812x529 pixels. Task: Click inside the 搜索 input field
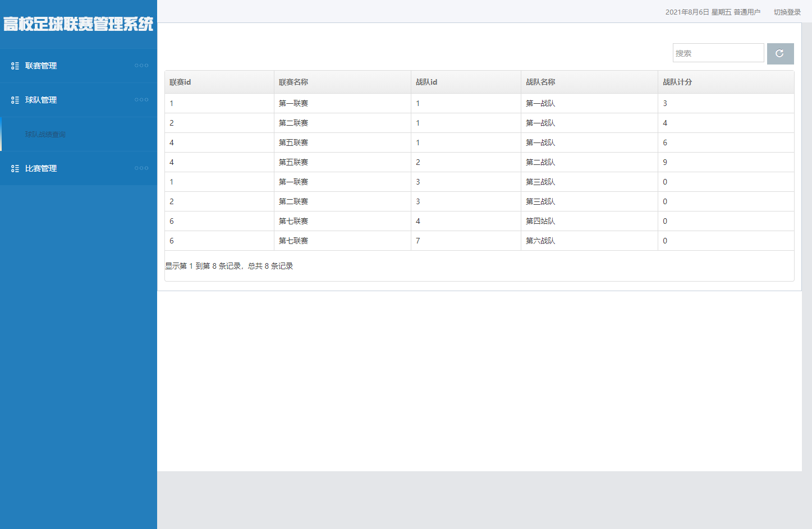(x=718, y=53)
